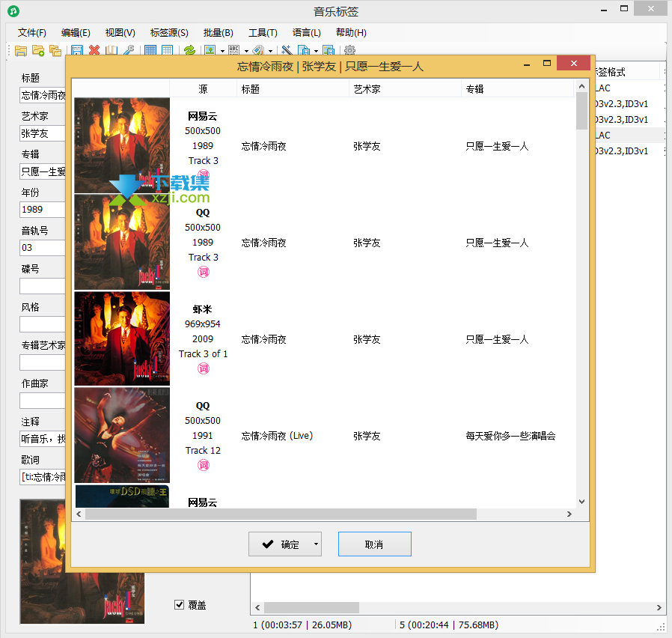Open folder icon in main toolbar

[20, 51]
